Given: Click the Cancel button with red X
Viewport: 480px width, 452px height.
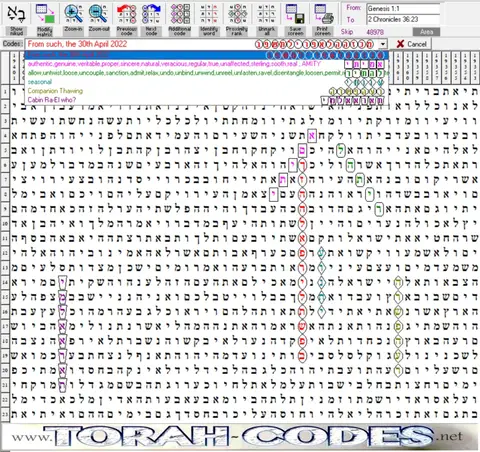Looking at the screenshot, I should pos(412,44).
